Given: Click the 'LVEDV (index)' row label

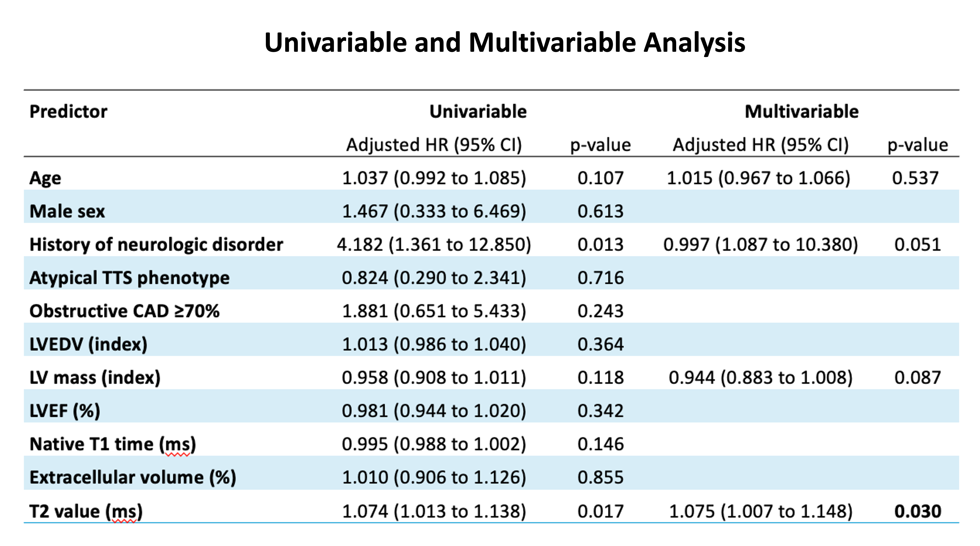Looking at the screenshot, I should click(88, 345).
